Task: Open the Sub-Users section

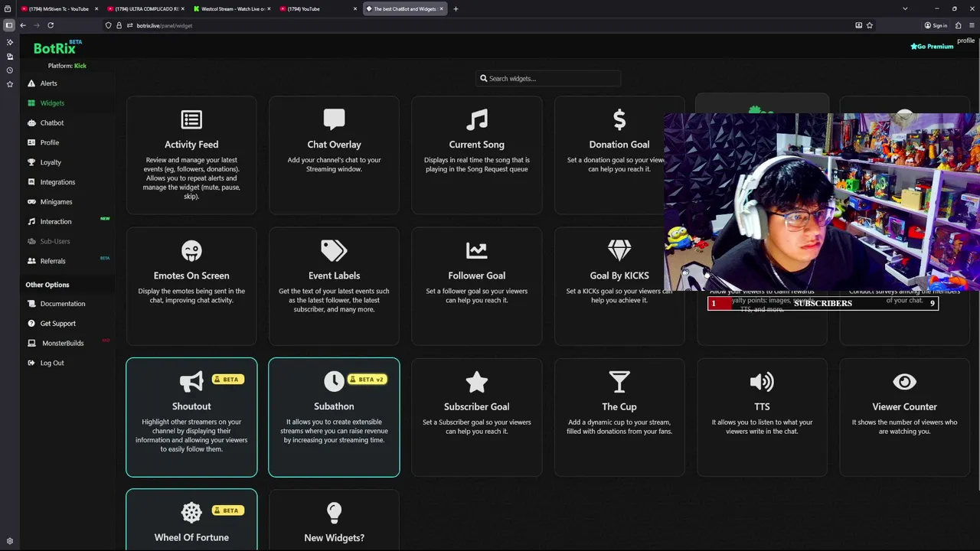Action: pyautogui.click(x=54, y=241)
